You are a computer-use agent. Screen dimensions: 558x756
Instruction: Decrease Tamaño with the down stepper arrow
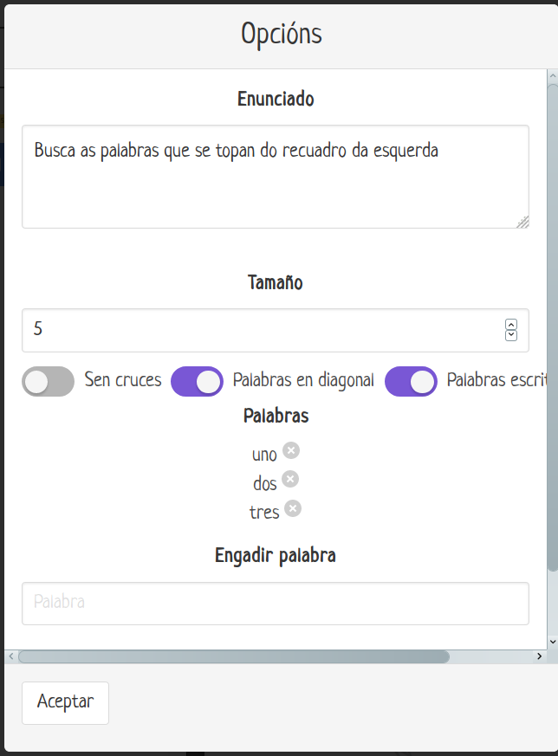coord(511,335)
